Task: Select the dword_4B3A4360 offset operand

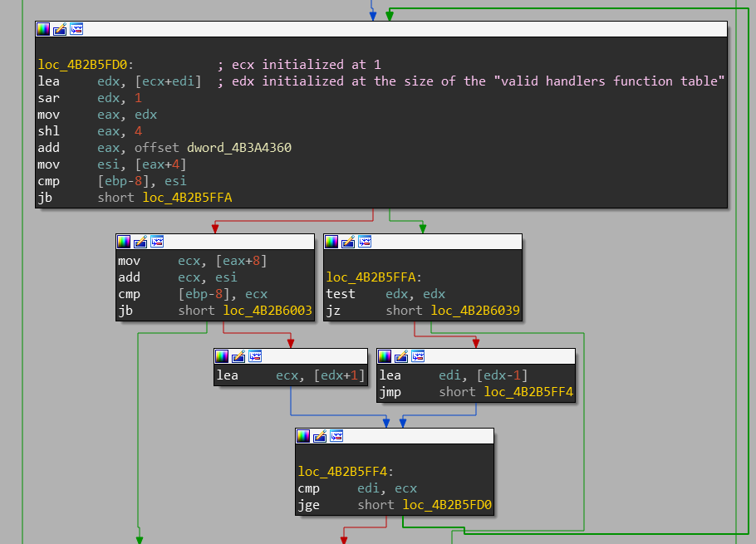Action: 239,148
